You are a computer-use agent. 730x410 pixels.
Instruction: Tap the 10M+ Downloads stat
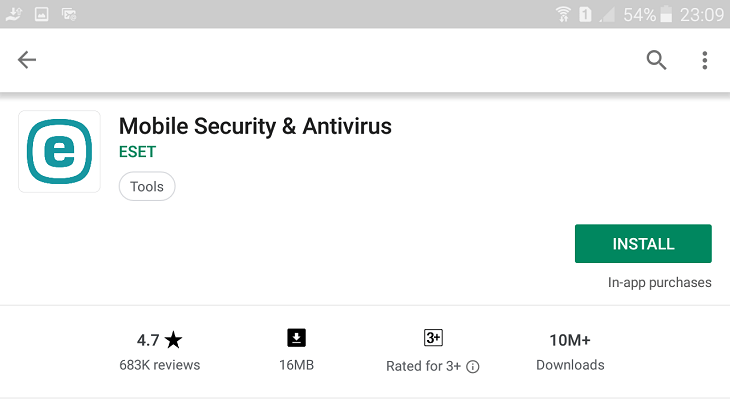[570, 352]
